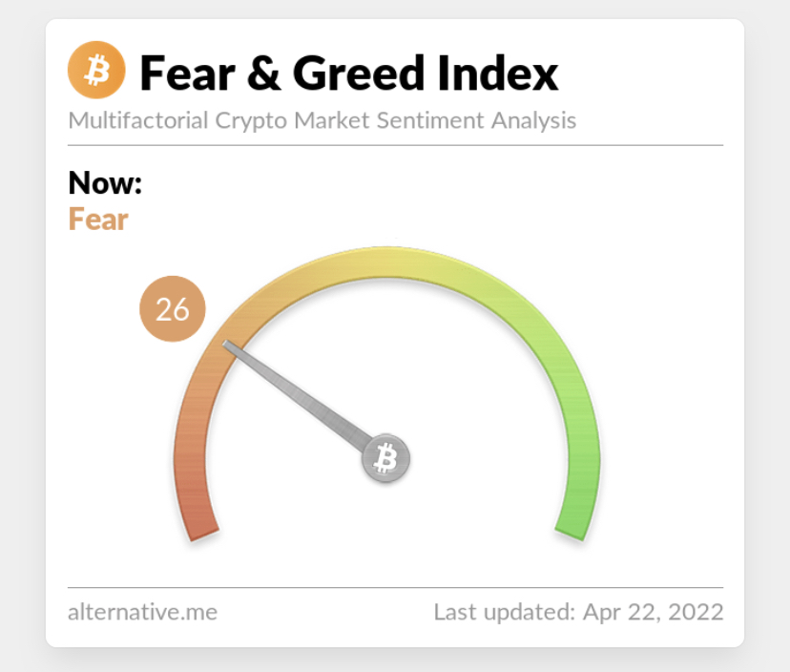Select the orange Fear status label

pos(98,220)
